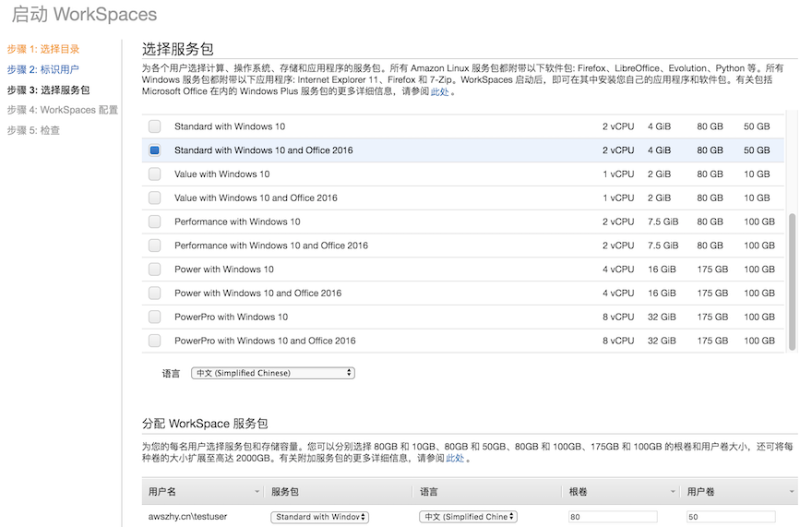
Task: Click awszhy.cn\testuser user name cell
Action: click(187, 517)
